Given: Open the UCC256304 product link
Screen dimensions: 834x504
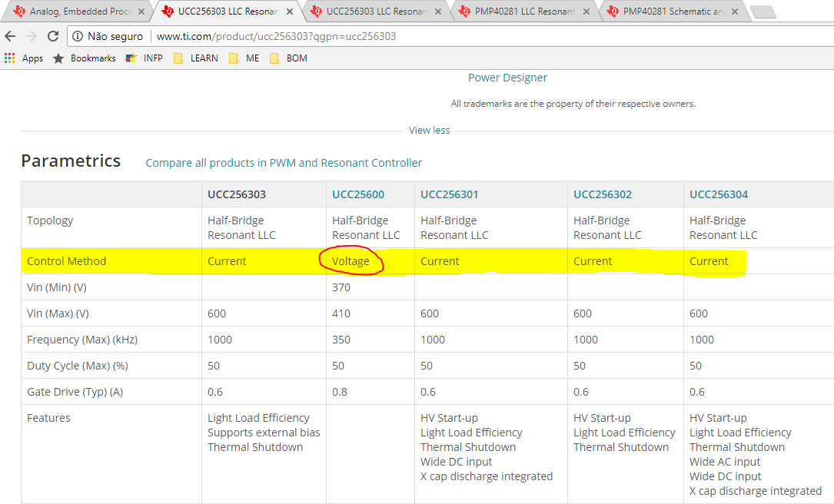Looking at the screenshot, I should [x=719, y=194].
